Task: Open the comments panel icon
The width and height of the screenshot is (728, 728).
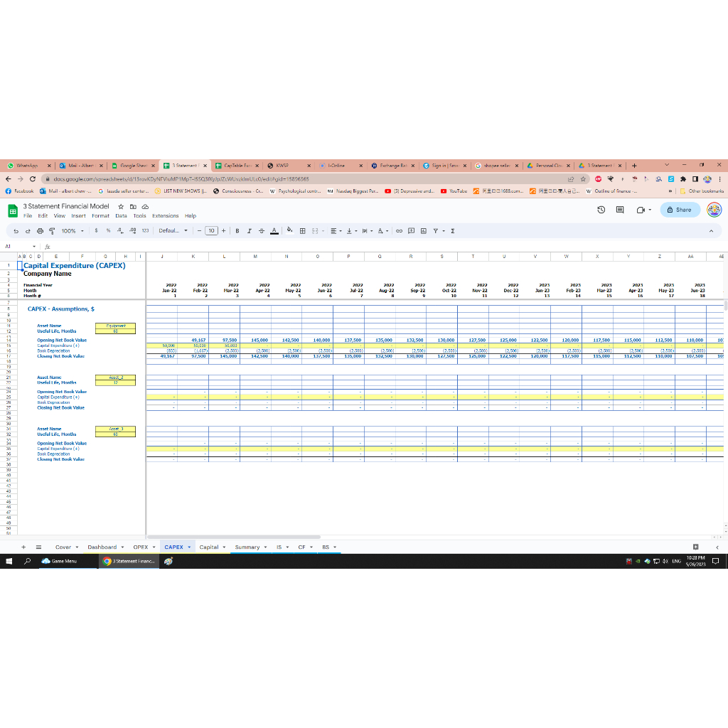Action: [x=619, y=210]
